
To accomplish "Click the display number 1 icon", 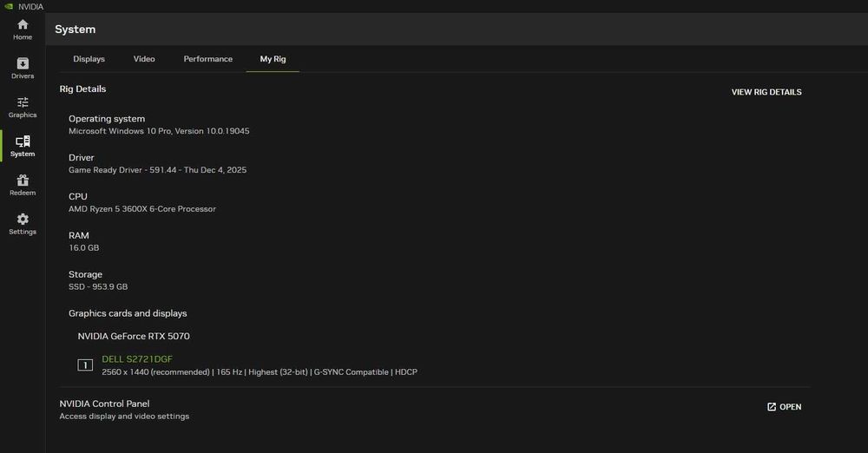I will point(85,365).
